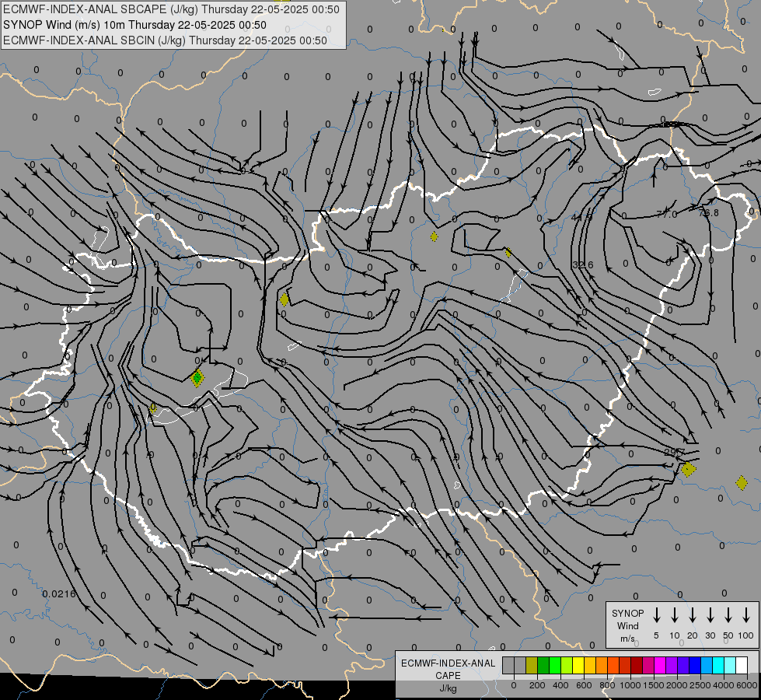This screenshot has height=700, width=761.
Task: Click the ECMWF-INDEX-ANAL CAPE legend title
Action: click(448, 670)
